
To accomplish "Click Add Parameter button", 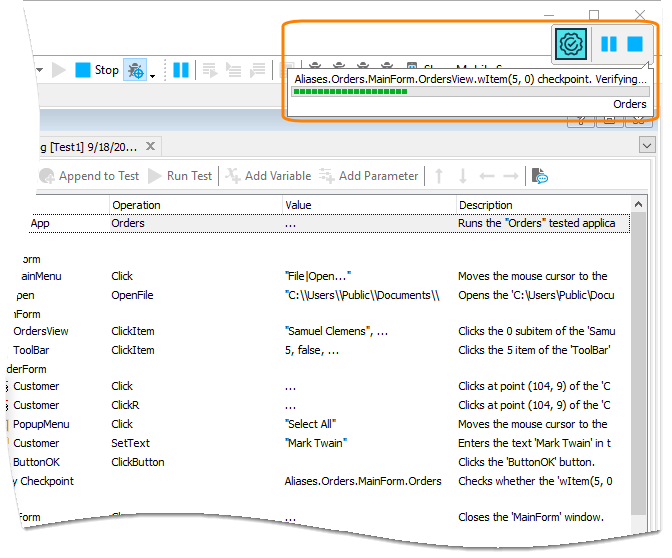I will pyautogui.click(x=369, y=176).
